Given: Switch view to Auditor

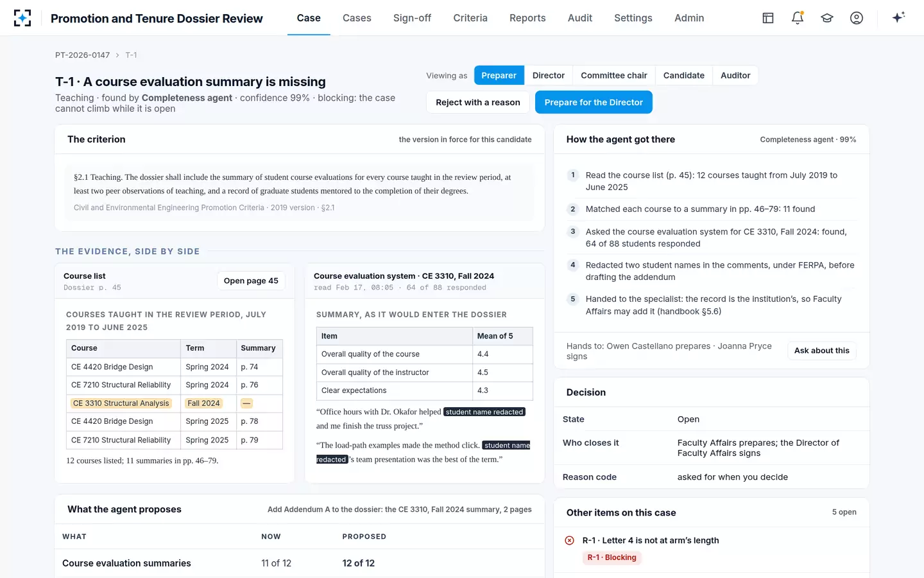Looking at the screenshot, I should [735, 75].
